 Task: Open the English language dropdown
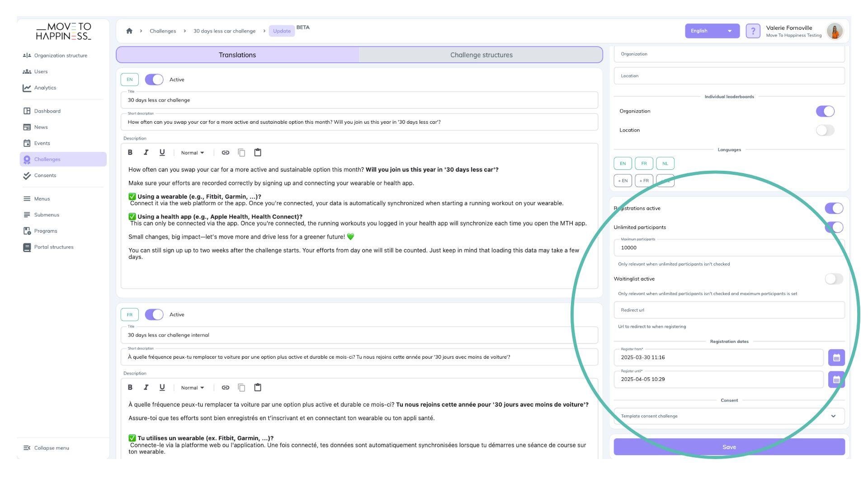[x=712, y=31]
